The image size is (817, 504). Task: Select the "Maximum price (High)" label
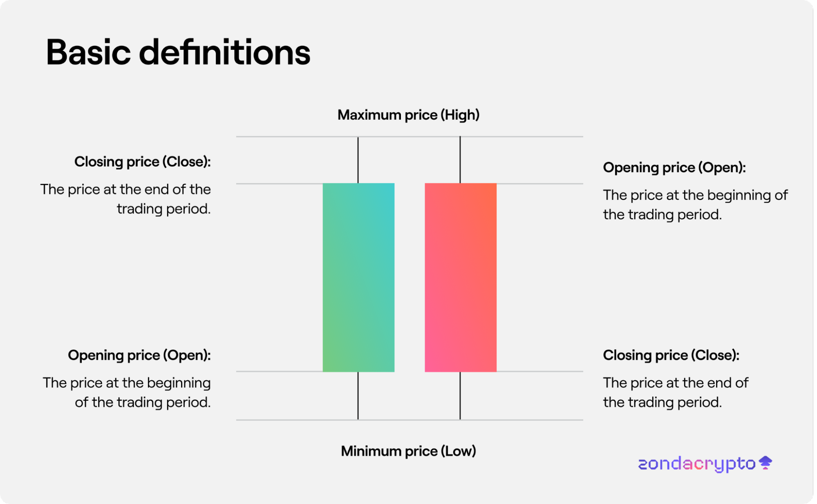(408, 115)
